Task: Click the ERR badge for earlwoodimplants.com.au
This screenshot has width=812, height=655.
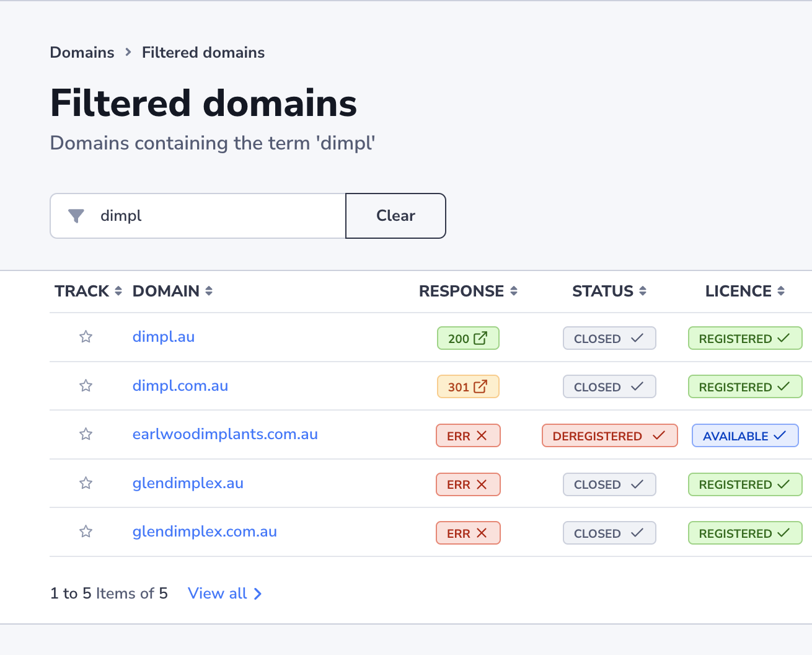Action: pyautogui.click(x=468, y=436)
